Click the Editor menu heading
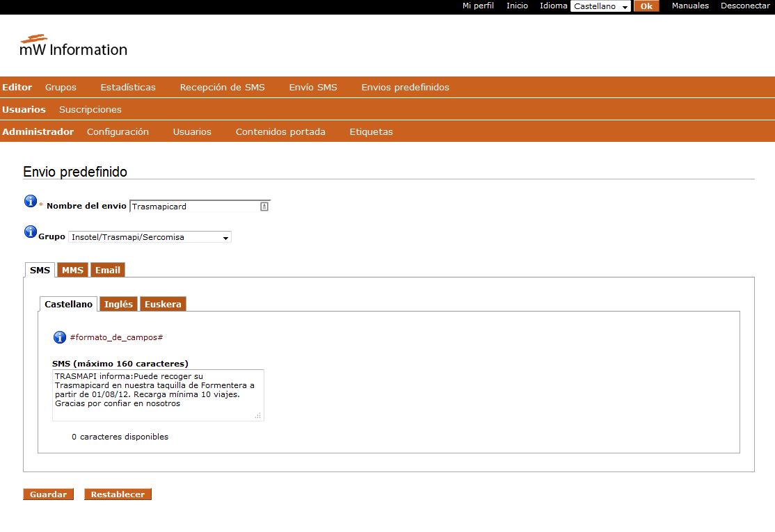 click(x=17, y=88)
